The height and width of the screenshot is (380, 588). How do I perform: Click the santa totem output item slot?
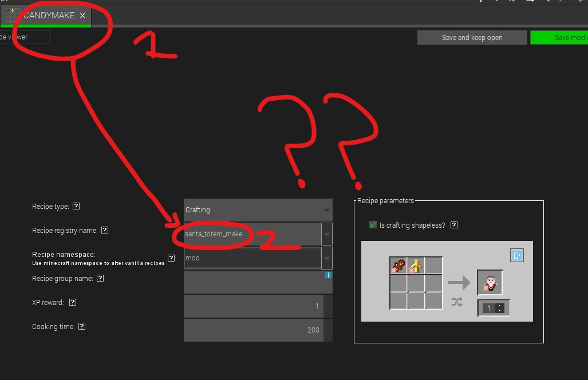pos(490,282)
